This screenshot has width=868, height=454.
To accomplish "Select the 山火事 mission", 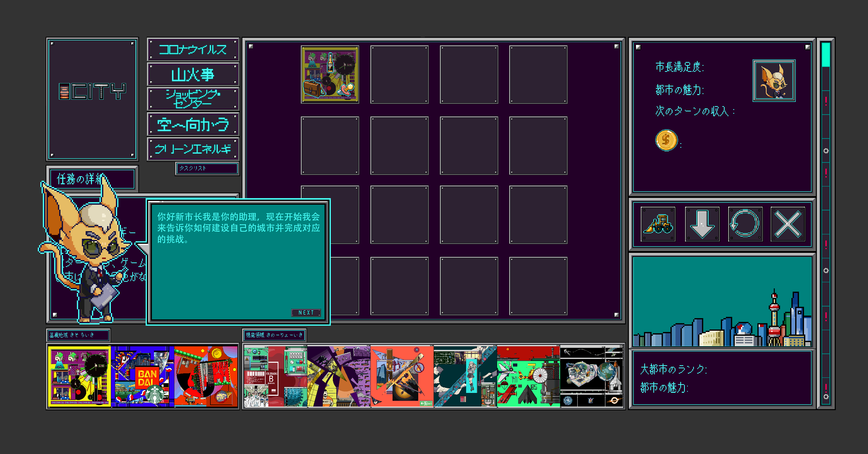I will tap(193, 74).
